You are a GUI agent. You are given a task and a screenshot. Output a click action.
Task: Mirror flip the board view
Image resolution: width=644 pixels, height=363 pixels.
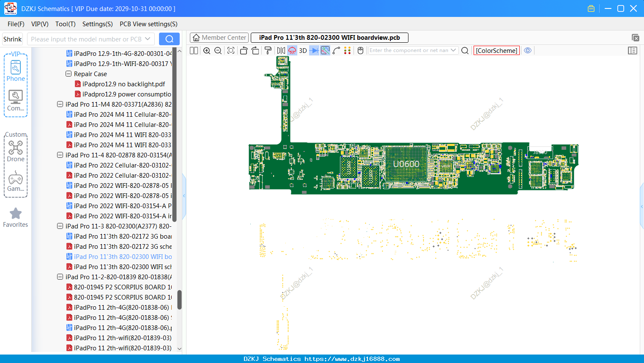(281, 51)
